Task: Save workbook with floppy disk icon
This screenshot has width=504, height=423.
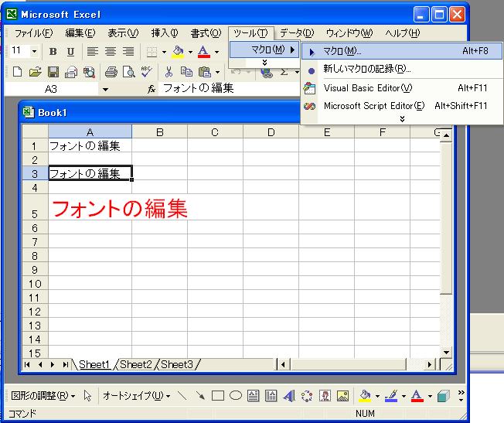Action: point(53,72)
